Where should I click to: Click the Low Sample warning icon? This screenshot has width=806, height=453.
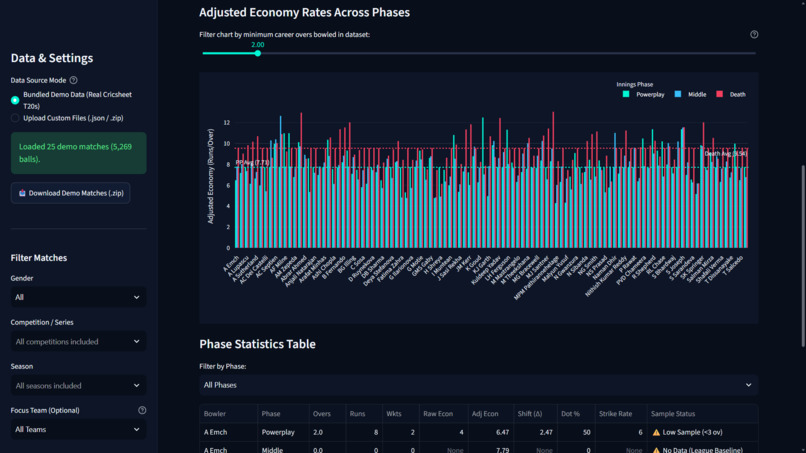pyautogui.click(x=656, y=432)
